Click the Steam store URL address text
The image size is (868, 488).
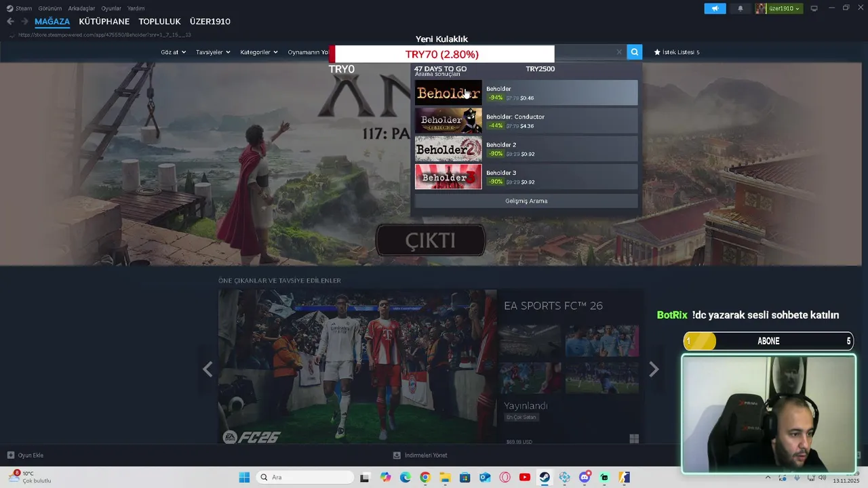pos(104,35)
